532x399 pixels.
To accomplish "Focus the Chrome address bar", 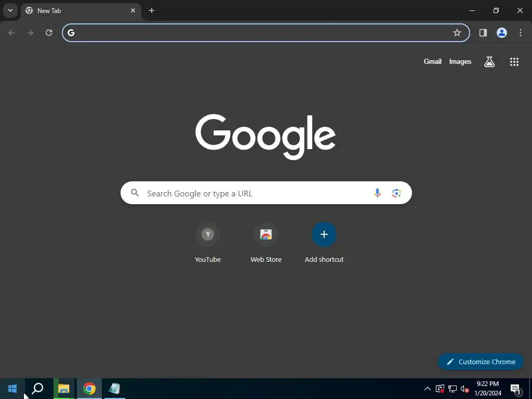I will (x=265, y=33).
